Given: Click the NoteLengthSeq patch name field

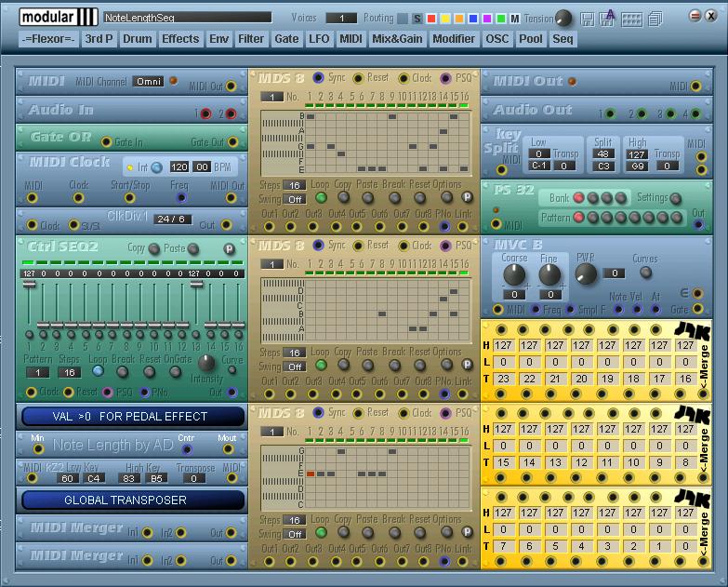Looking at the screenshot, I should (x=187, y=18).
